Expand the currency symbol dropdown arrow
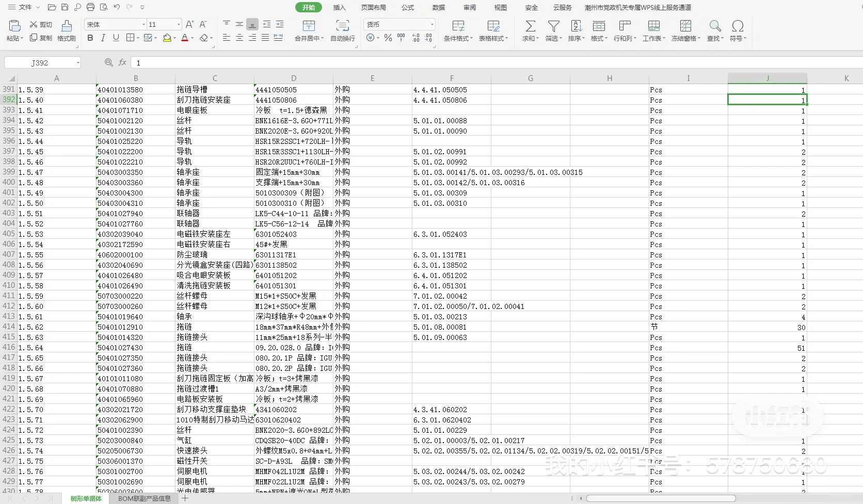This screenshot has width=863, height=504. [x=378, y=38]
